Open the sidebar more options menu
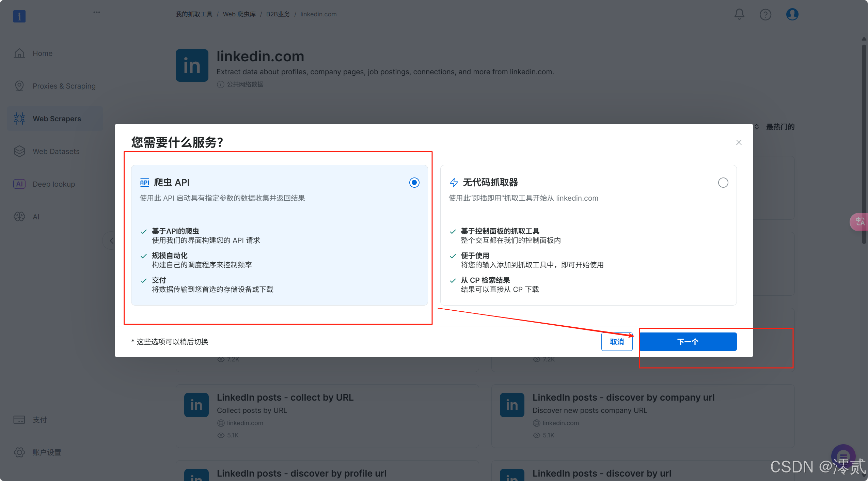Screen dimensions: 868x481 [x=96, y=12]
